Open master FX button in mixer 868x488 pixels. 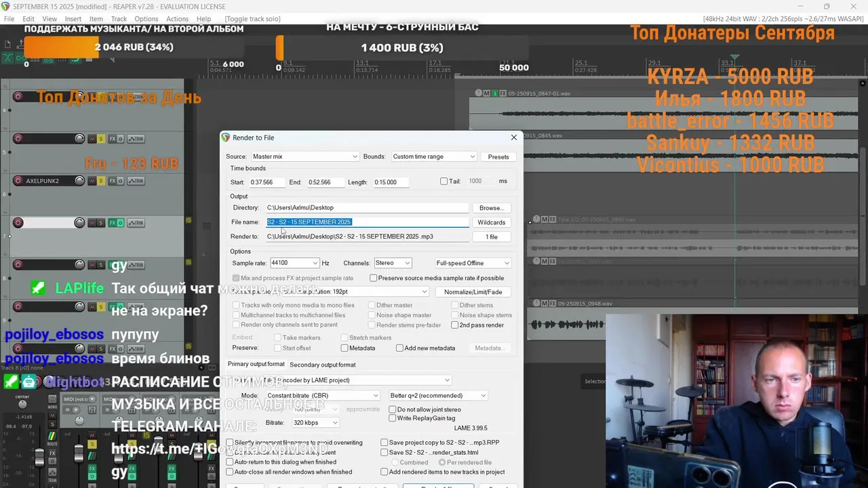[x=52, y=453]
